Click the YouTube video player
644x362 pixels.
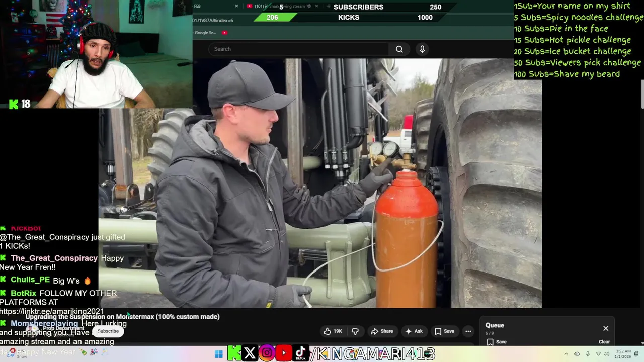pos(320,183)
